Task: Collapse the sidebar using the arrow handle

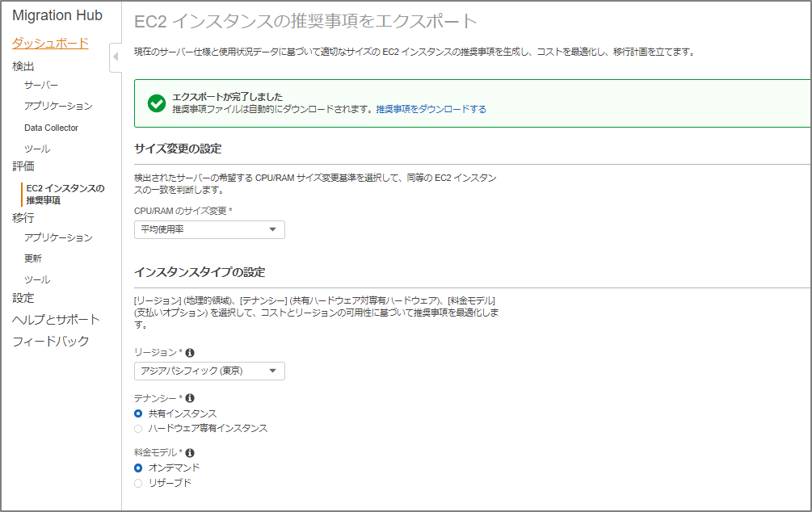Action: [x=115, y=57]
